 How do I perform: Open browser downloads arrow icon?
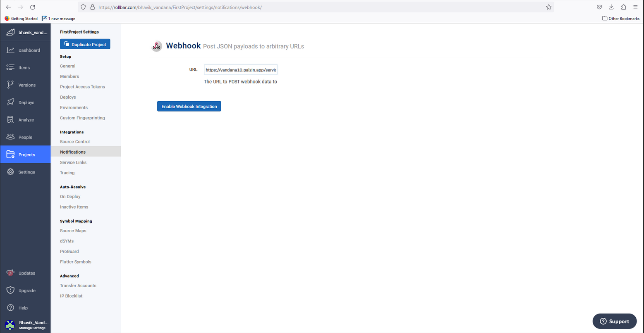(611, 7)
